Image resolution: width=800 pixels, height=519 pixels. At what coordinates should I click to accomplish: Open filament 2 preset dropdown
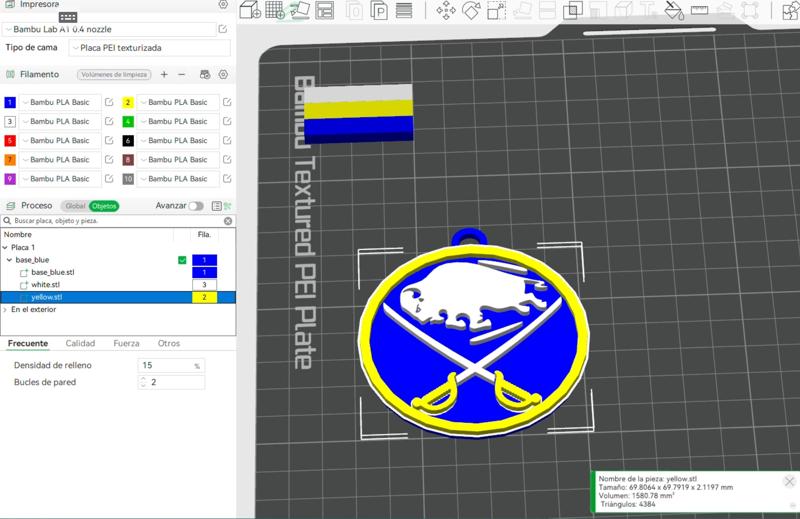(178, 102)
